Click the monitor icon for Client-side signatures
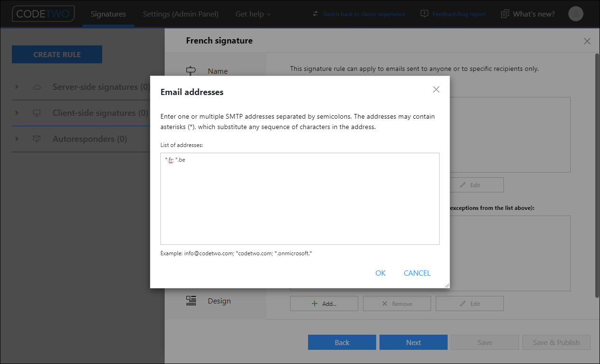Viewport: 600px width, 364px height. (36, 113)
